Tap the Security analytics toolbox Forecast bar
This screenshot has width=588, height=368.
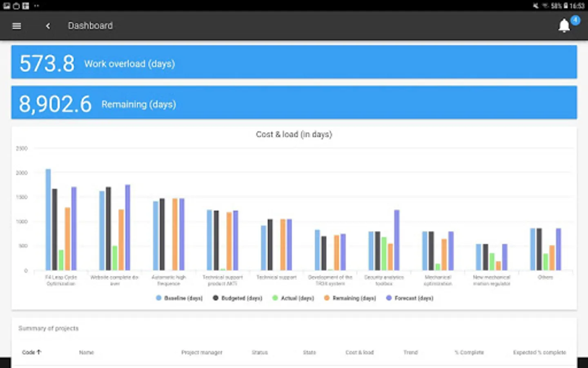pyautogui.click(x=396, y=240)
